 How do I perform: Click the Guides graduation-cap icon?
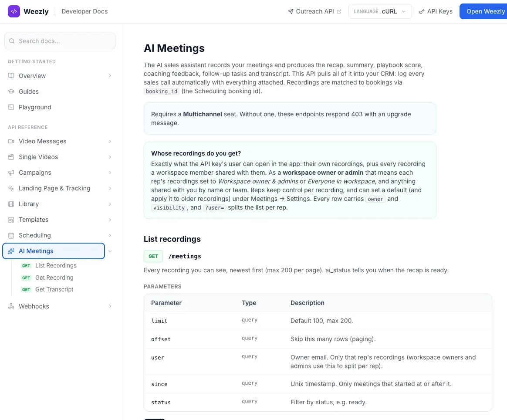11,91
